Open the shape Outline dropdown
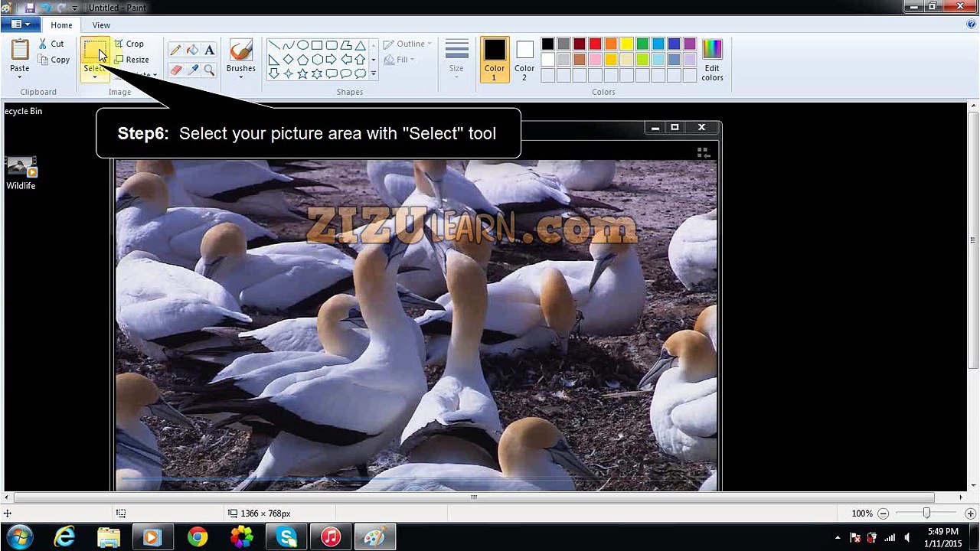980x551 pixels. 407,44
